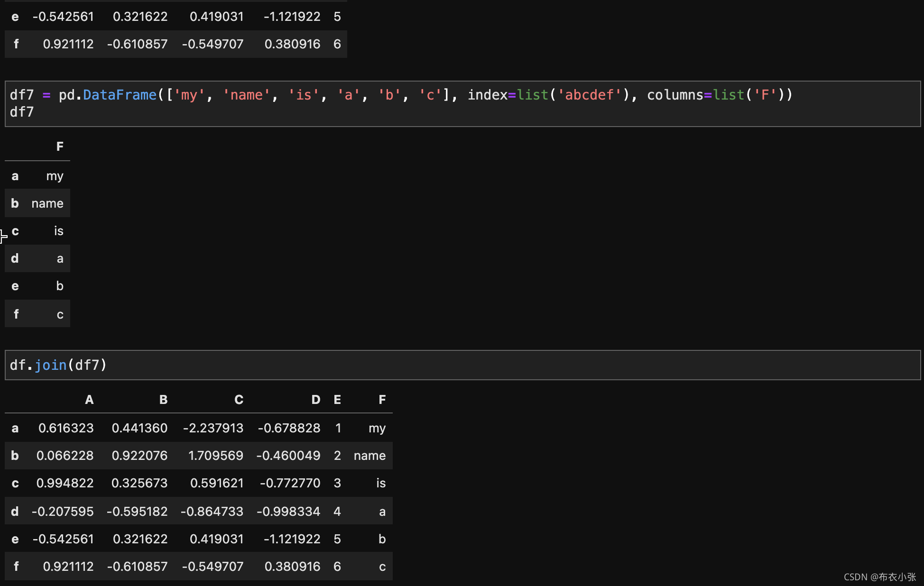Click the value 0.616323 in row a
This screenshot has height=586, width=924.
[x=66, y=428]
